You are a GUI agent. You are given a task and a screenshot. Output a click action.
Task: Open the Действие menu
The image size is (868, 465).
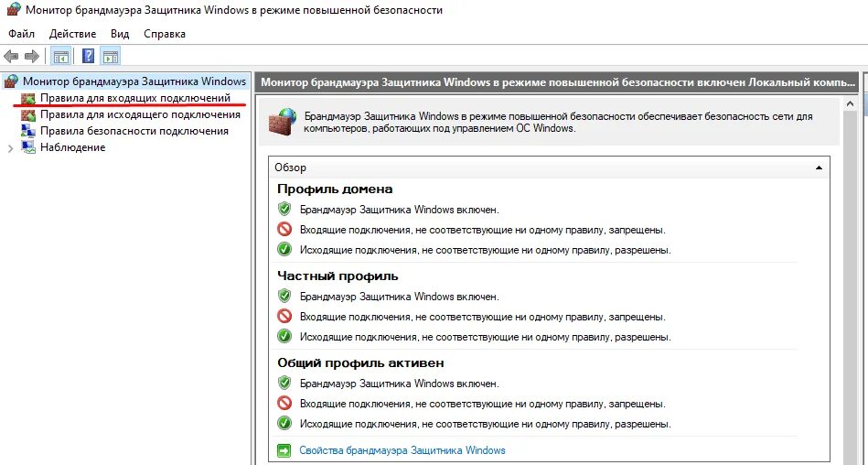[x=72, y=34]
